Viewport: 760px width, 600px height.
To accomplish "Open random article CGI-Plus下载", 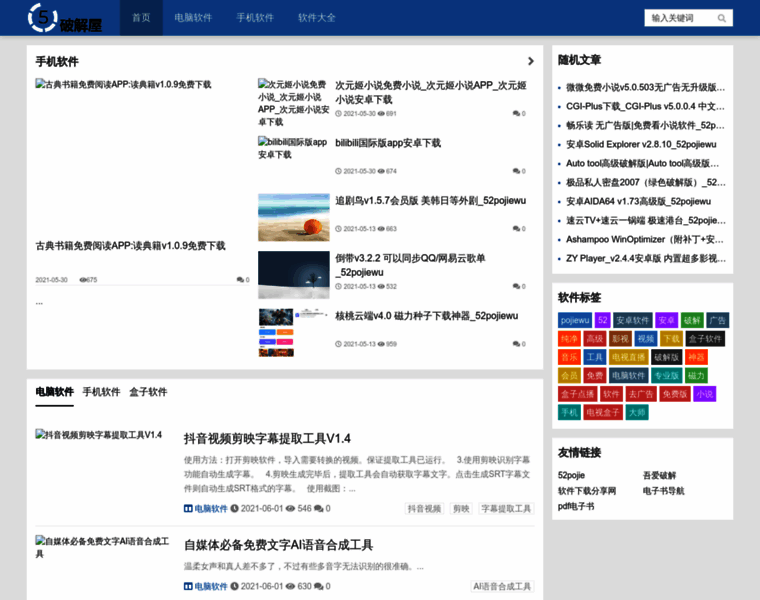I will pos(646,106).
